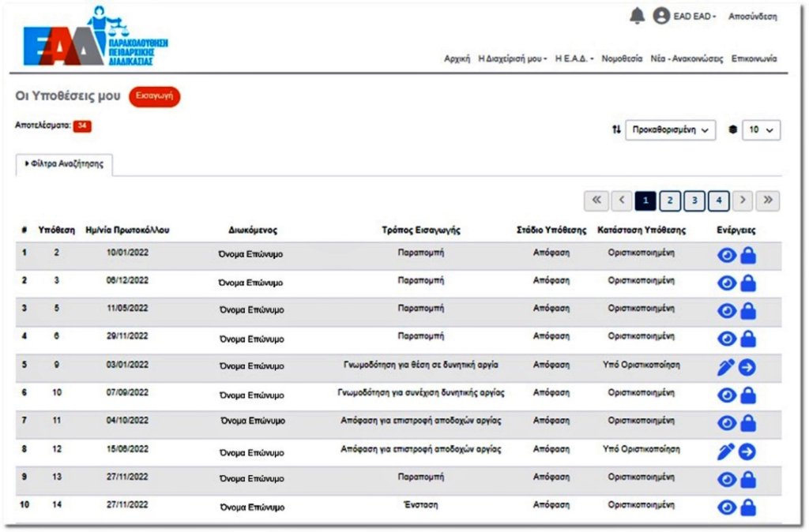This screenshot has height=532, width=809.
Task: Open the Νομοθεσία menu item
Action: [x=622, y=59]
